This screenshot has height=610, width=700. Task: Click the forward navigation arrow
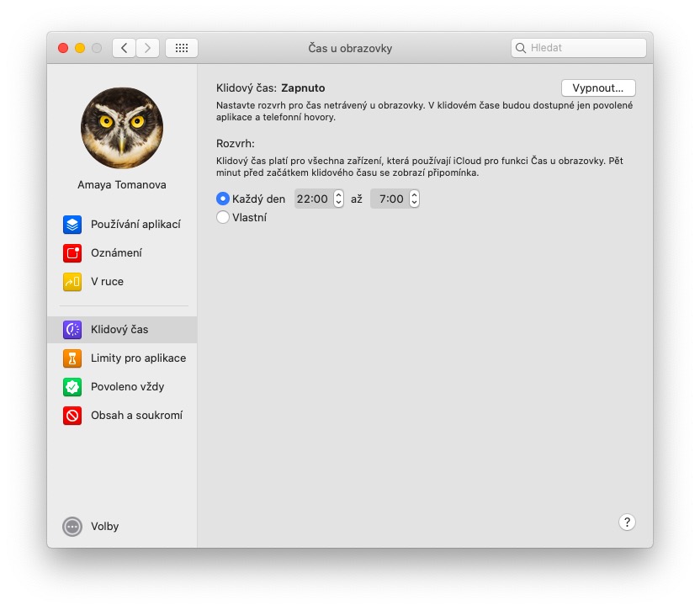coord(148,48)
